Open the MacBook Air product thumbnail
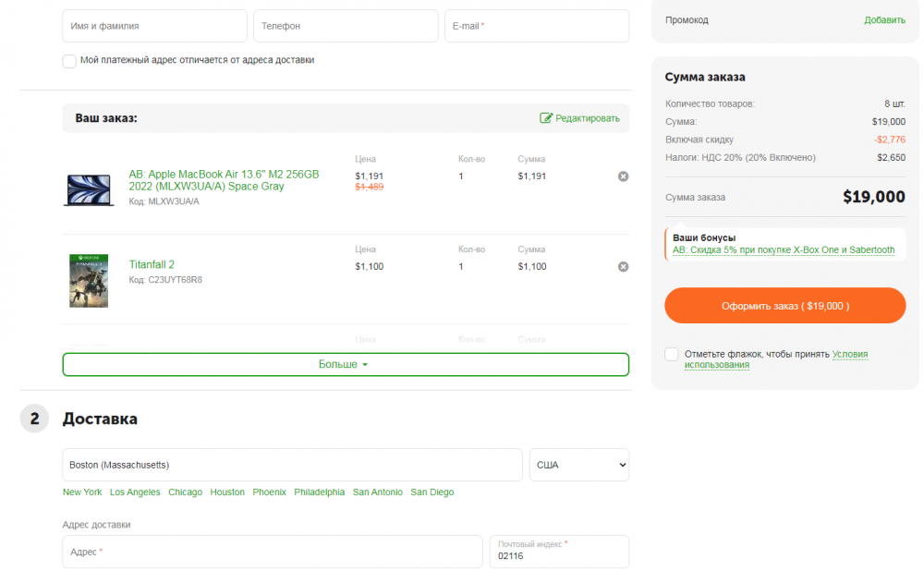924x583 pixels. 89,189
